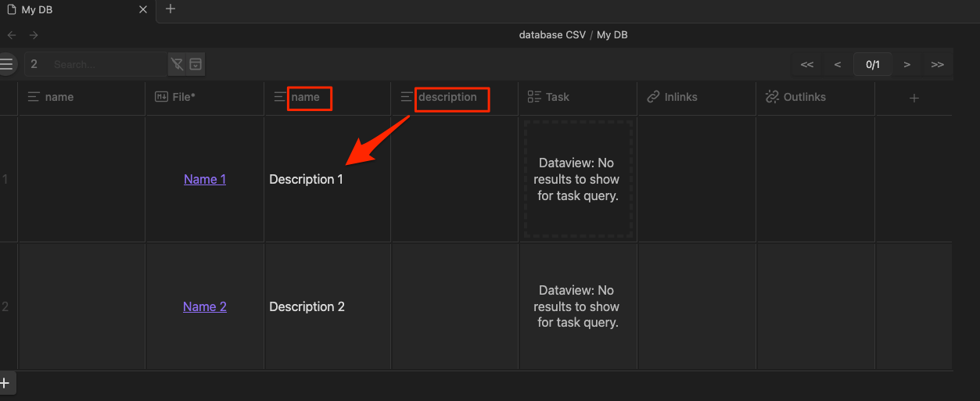Image resolution: width=980 pixels, height=401 pixels.
Task: Jump to the last page with >>
Action: [937, 64]
